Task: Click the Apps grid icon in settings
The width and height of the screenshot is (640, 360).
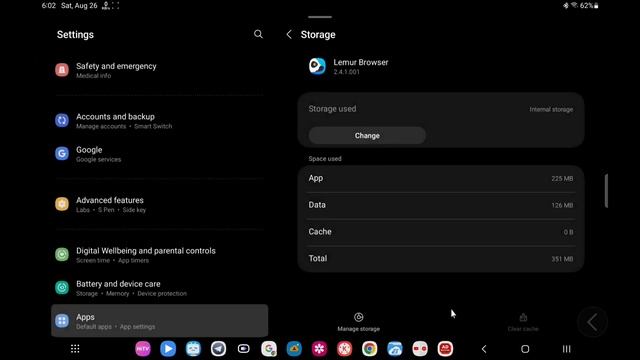Action: point(62,320)
